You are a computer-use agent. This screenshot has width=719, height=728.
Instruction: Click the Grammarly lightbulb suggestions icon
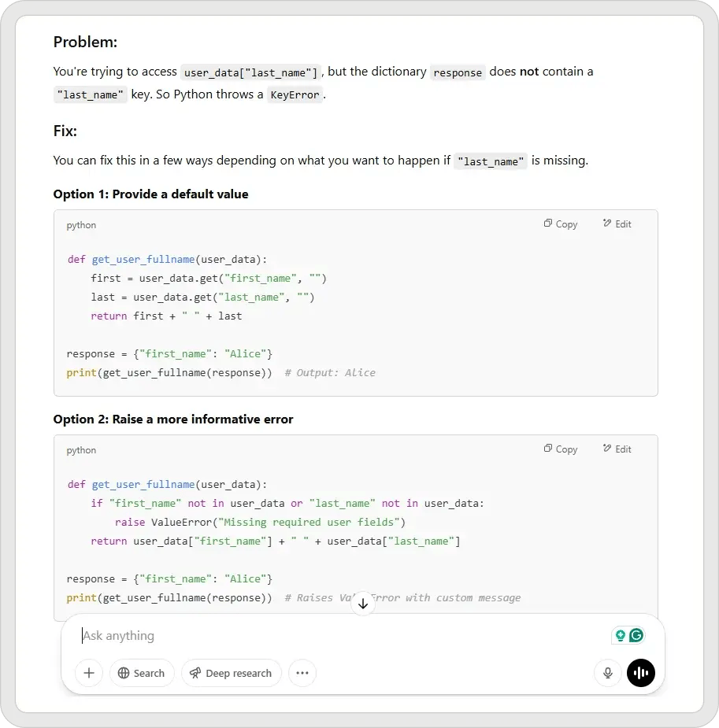click(621, 635)
